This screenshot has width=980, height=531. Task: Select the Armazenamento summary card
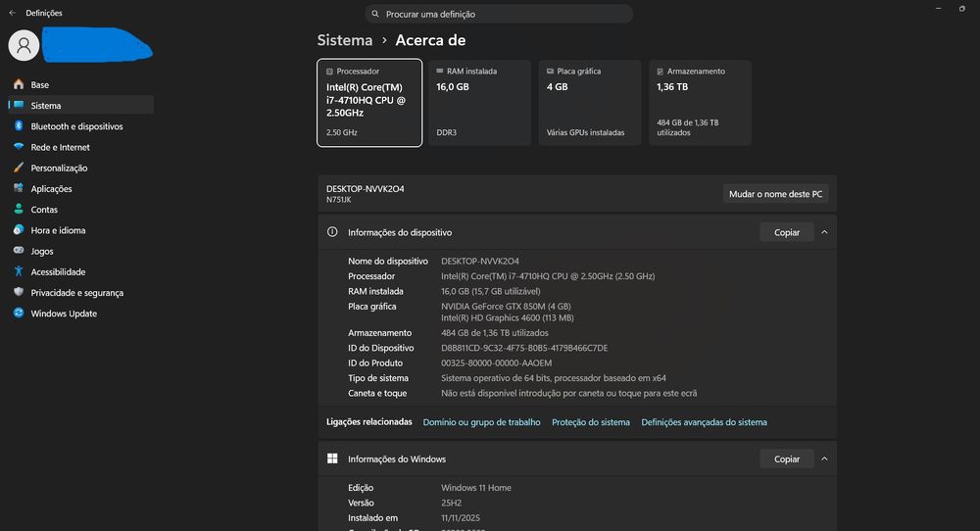(x=700, y=103)
